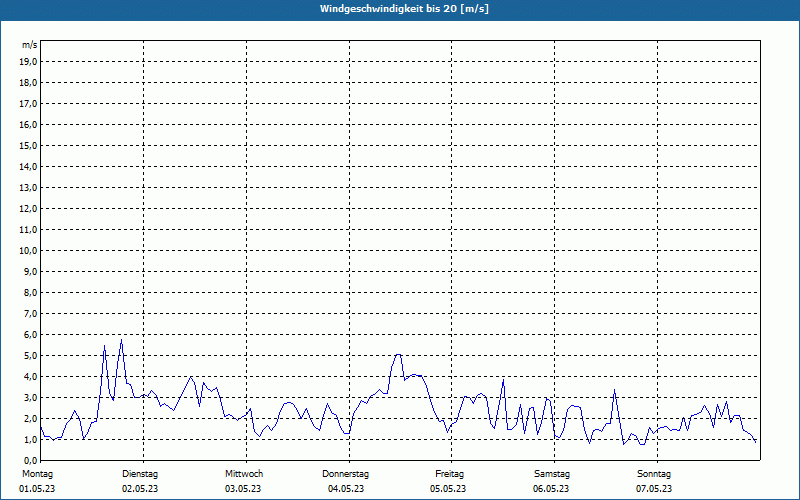Screen dimensions: 800x500
Task: Click the date 03.05.23
Action: click(243, 489)
